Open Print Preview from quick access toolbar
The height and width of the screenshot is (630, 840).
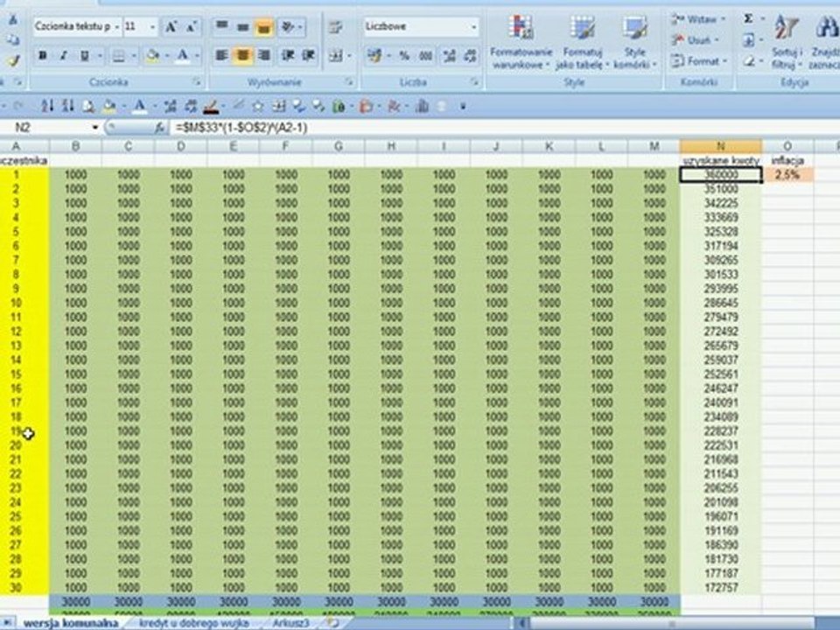click(x=88, y=106)
